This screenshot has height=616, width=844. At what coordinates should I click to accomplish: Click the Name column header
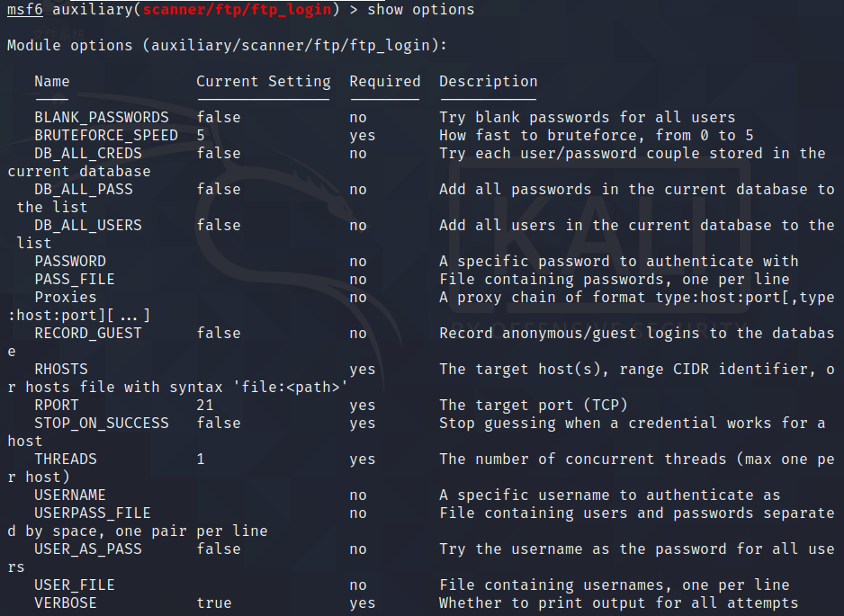point(52,81)
